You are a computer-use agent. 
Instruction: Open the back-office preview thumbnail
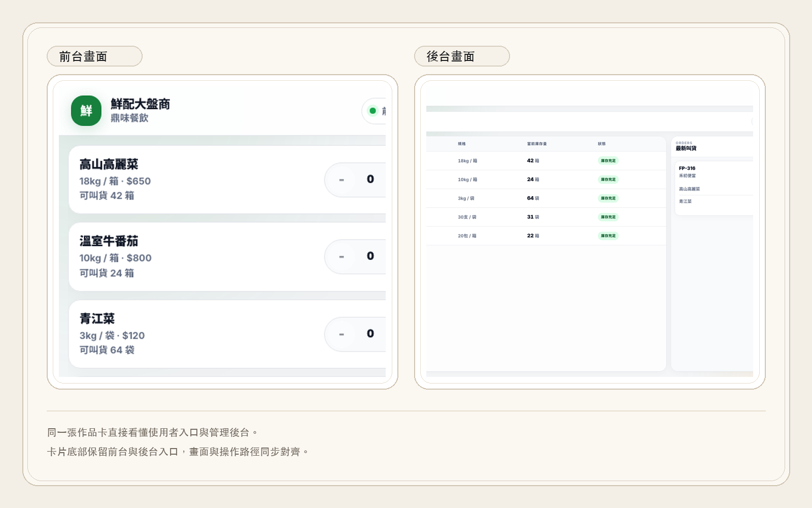coord(590,232)
